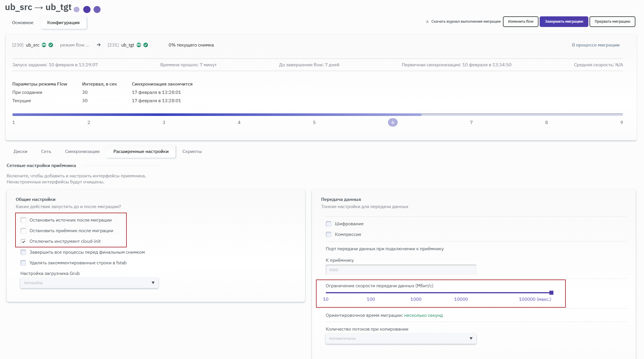644x359 pixels.
Task: Open the 'Скрипты' tab
Action: tap(192, 152)
